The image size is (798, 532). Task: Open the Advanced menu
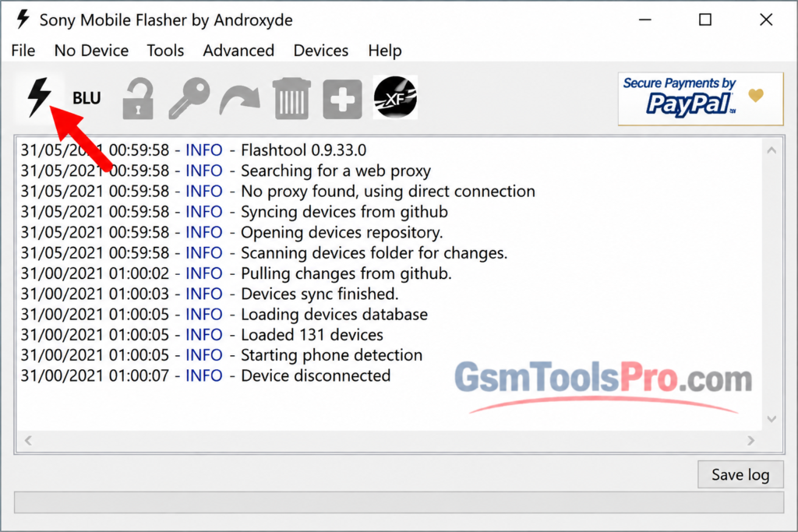(x=238, y=51)
